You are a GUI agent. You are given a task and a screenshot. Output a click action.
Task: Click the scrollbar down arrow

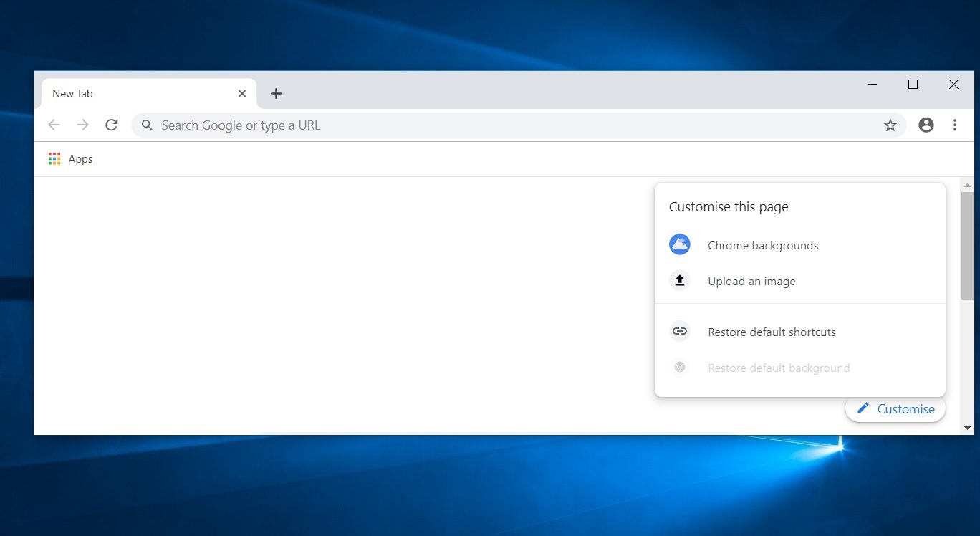(x=968, y=428)
